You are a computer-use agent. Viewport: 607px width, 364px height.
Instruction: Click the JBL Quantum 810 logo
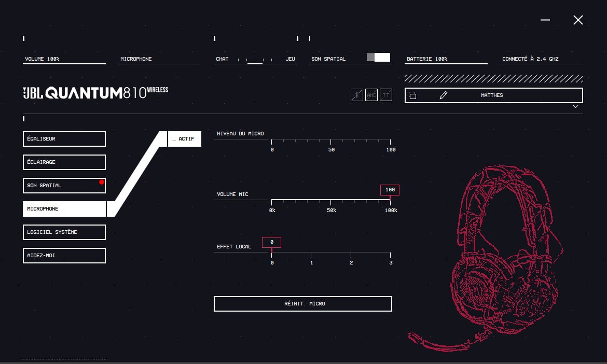pyautogui.click(x=95, y=93)
